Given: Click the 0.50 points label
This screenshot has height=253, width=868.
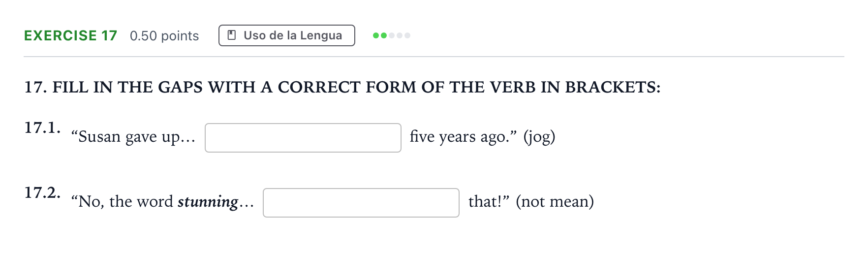Looking at the screenshot, I should pyautogui.click(x=164, y=36).
